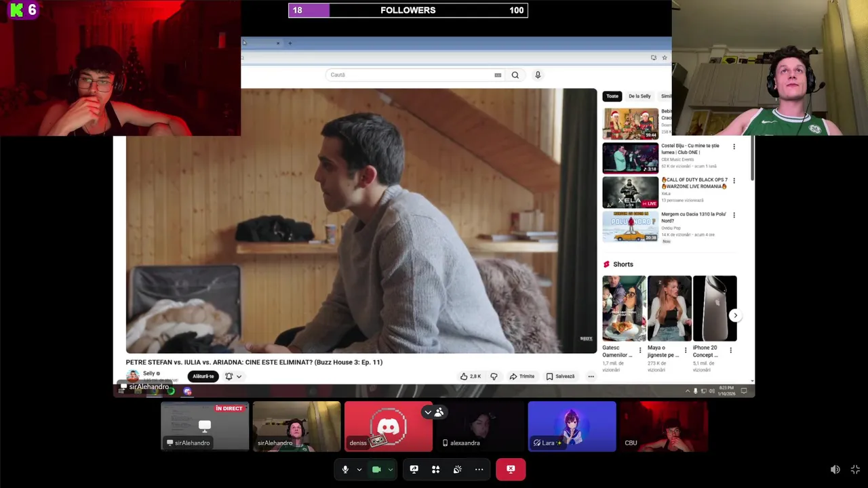Click the Alătură-te join button
This screenshot has width=868, height=488.
[203, 376]
